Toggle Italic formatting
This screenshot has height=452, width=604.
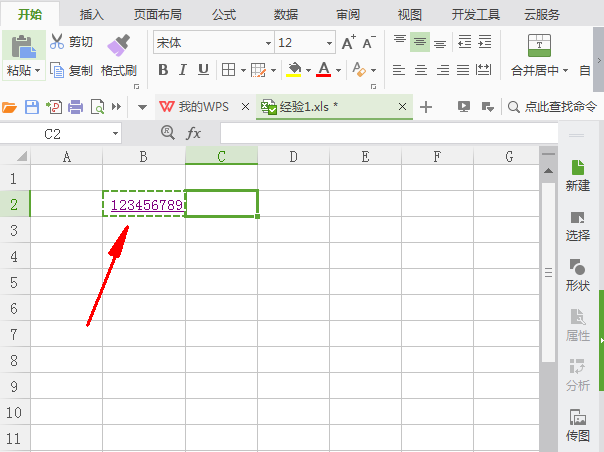tap(183, 70)
